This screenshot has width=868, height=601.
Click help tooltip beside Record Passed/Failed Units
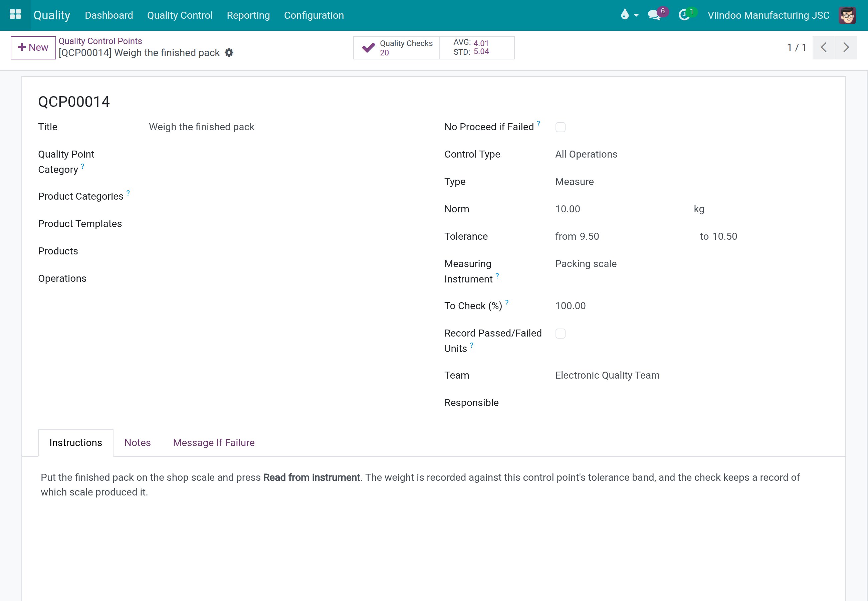click(472, 345)
